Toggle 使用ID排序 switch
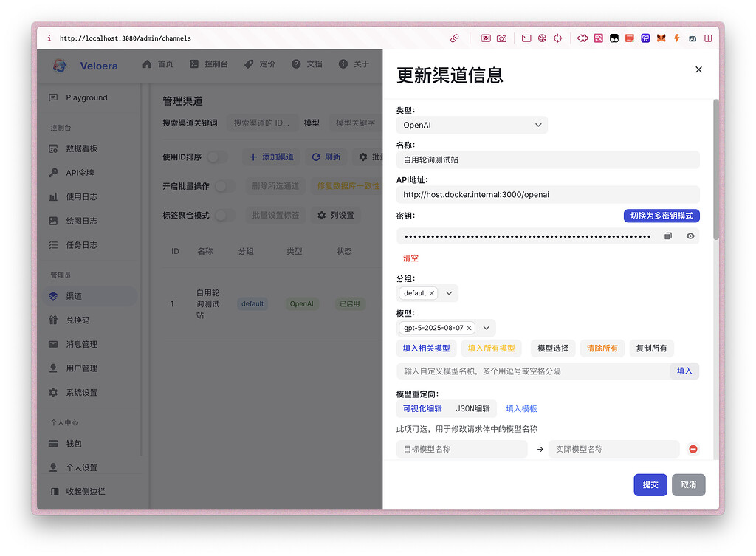 point(217,157)
